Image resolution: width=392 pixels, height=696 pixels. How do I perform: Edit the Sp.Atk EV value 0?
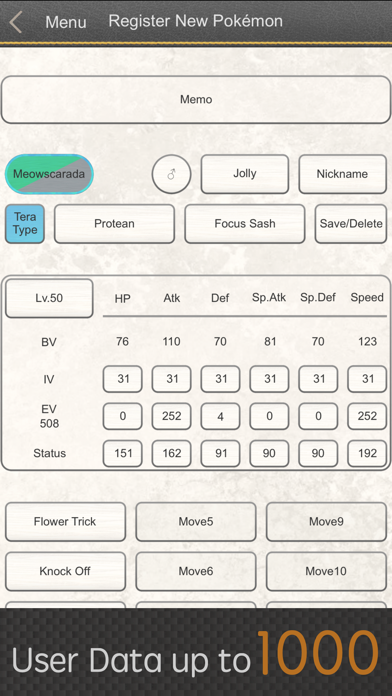point(269,416)
